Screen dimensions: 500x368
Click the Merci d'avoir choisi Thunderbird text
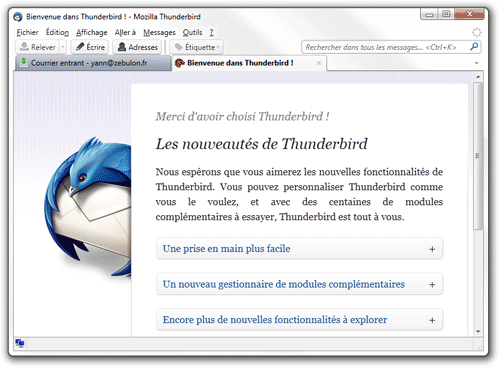coord(242,116)
